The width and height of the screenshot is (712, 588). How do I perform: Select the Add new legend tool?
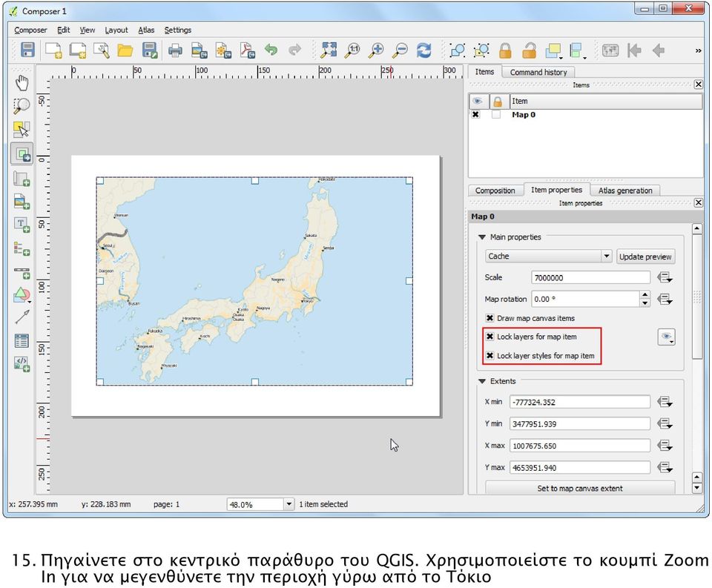point(22,248)
